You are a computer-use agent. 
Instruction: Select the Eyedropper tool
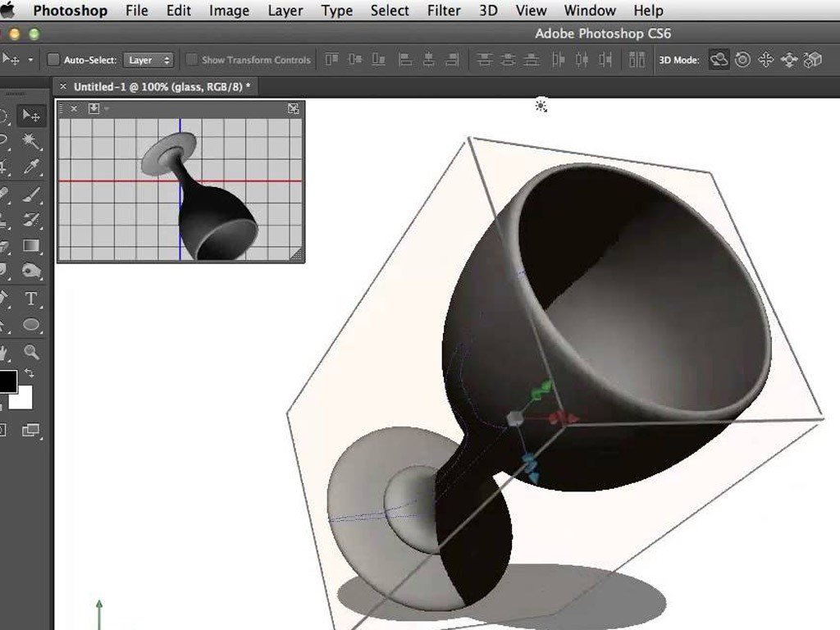(x=31, y=167)
